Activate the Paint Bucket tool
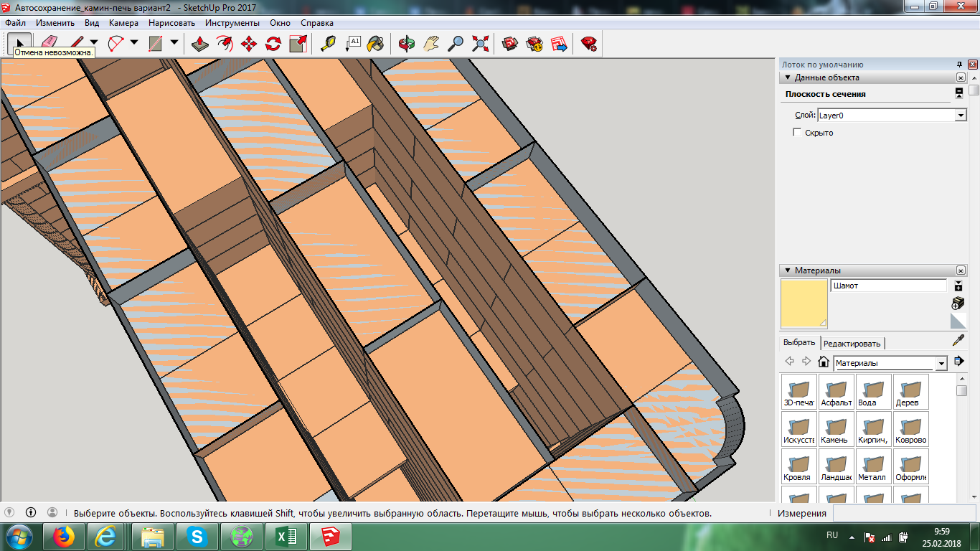Viewport: 980px width, 551px height. 375,44
